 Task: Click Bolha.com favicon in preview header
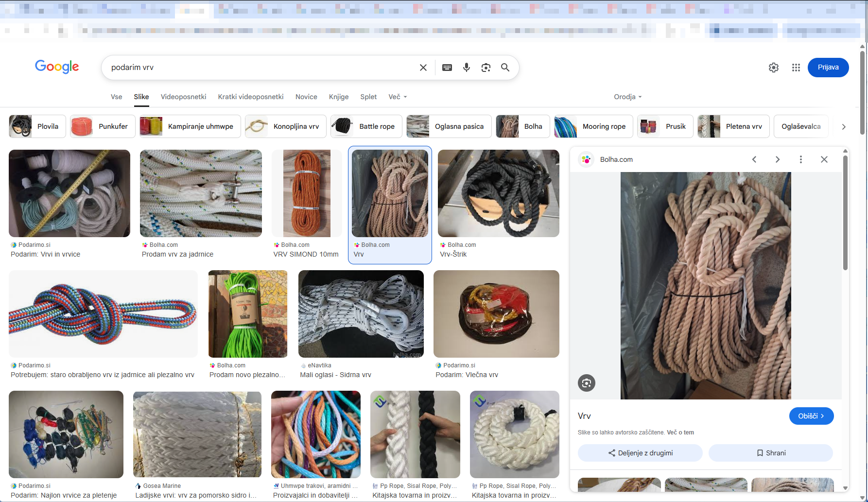(587, 159)
